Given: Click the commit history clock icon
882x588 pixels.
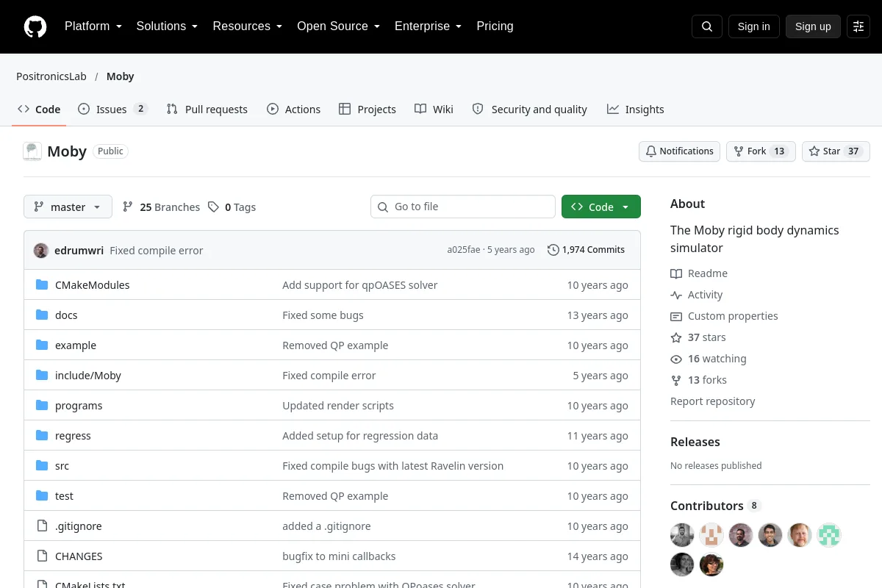Looking at the screenshot, I should (x=553, y=250).
